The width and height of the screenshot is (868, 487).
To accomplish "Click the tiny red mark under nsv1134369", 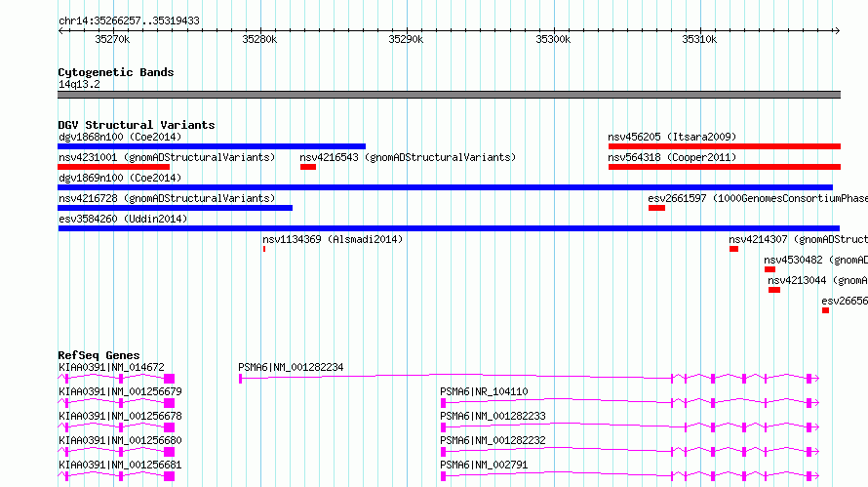I will [264, 249].
